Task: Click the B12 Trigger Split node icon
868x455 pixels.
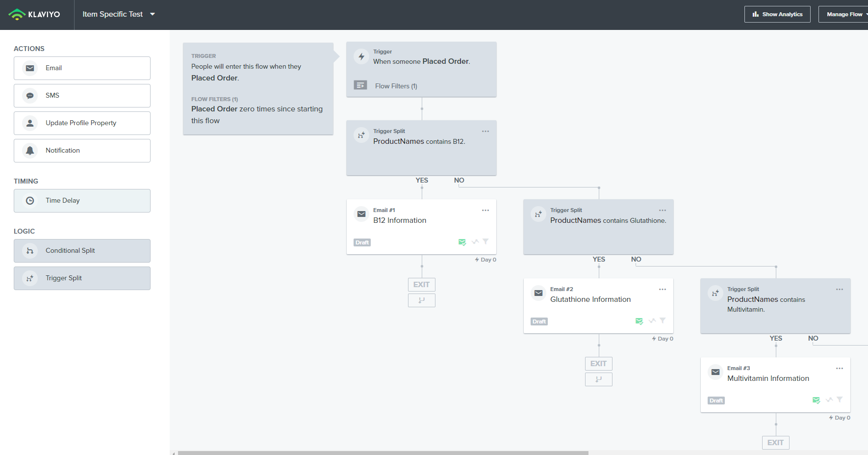Action: 361,135
